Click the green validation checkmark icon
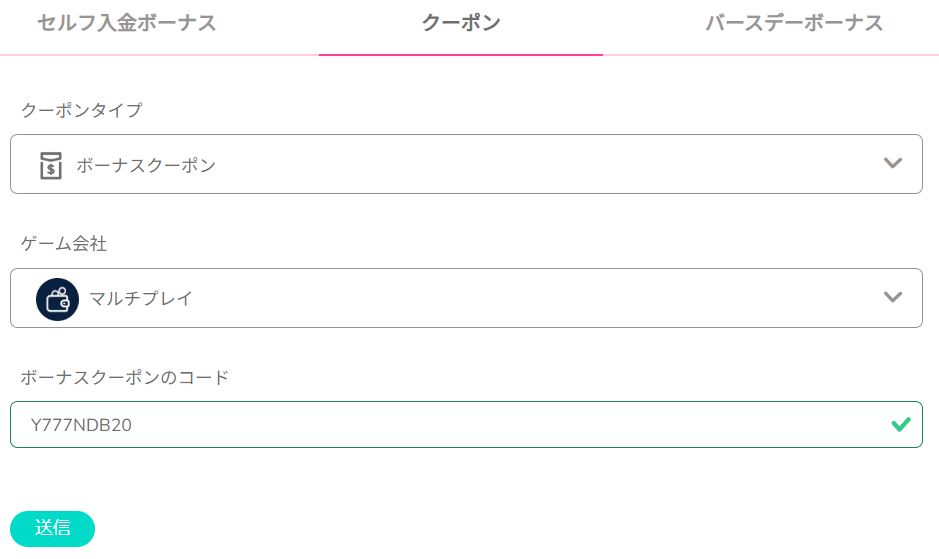Image resolution: width=939 pixels, height=559 pixels. click(900, 424)
